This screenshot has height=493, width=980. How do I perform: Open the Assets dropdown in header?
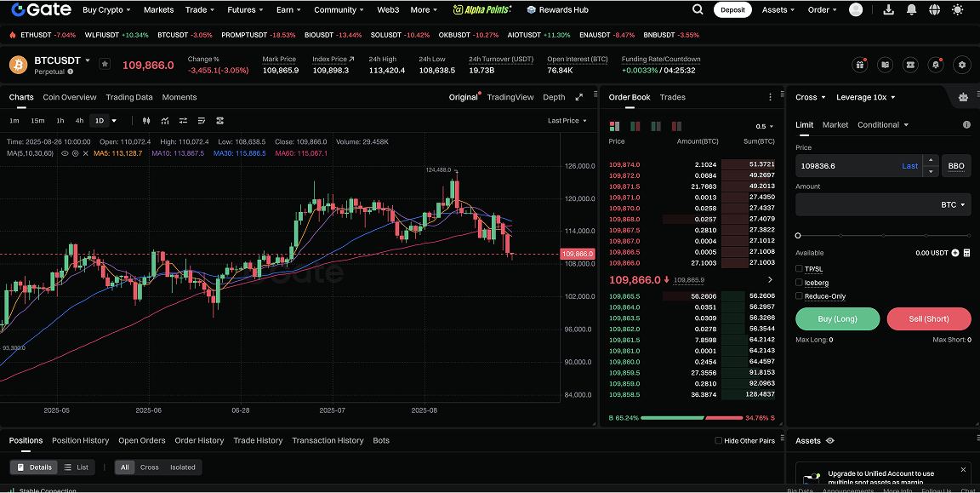tap(778, 9)
